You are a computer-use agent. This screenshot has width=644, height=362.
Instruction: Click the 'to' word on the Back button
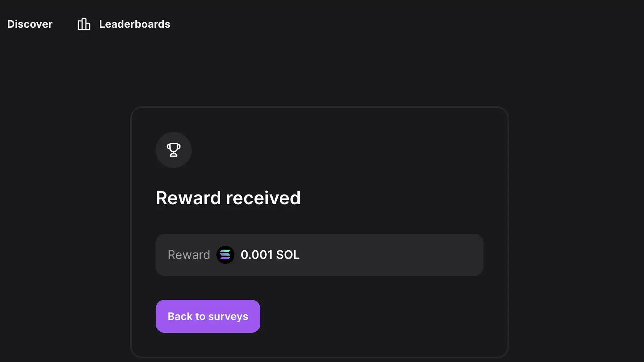(x=200, y=317)
